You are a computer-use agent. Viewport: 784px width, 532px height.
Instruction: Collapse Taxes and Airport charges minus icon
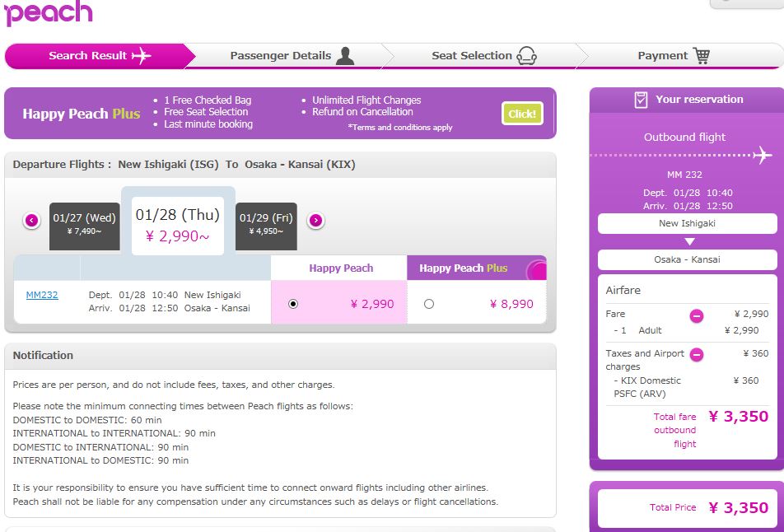[697, 354]
